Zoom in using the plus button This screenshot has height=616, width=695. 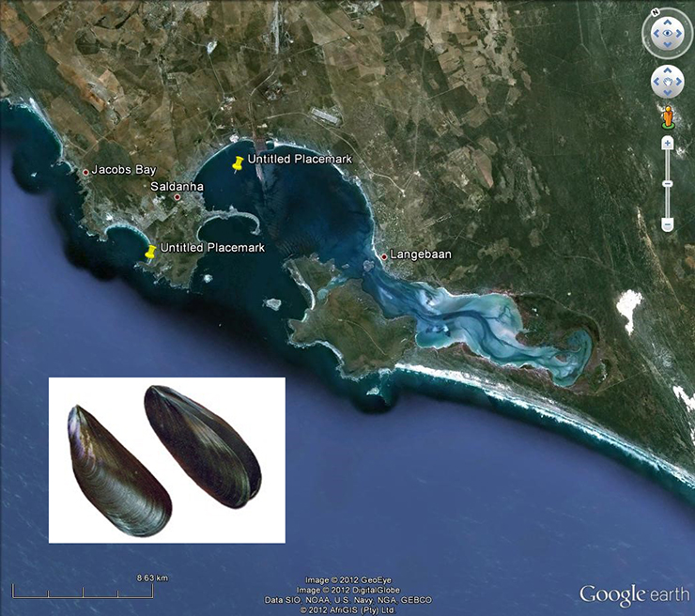pos(668,143)
